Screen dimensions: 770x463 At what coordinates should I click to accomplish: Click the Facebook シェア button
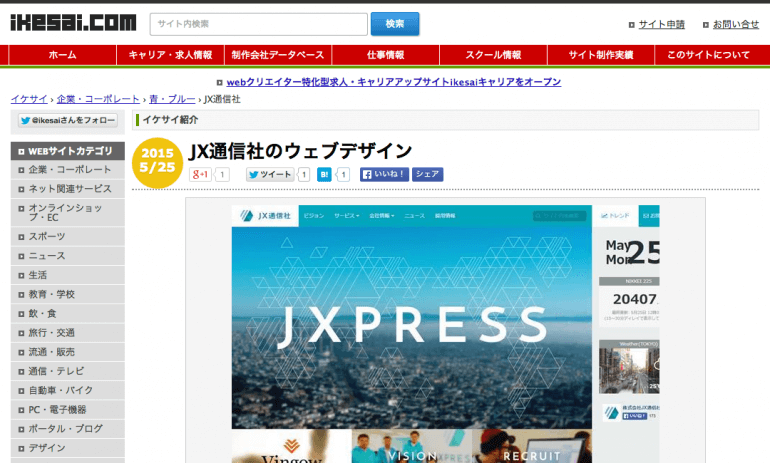pyautogui.click(x=427, y=174)
